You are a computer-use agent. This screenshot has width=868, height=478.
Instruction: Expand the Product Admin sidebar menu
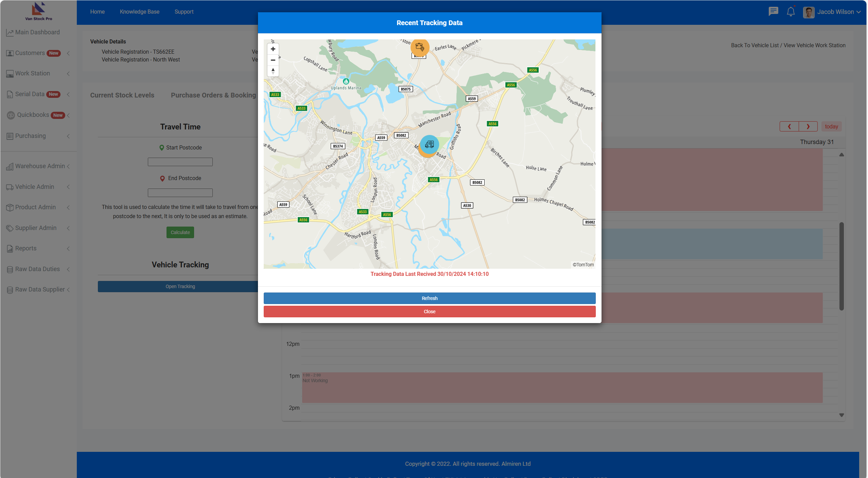click(68, 208)
